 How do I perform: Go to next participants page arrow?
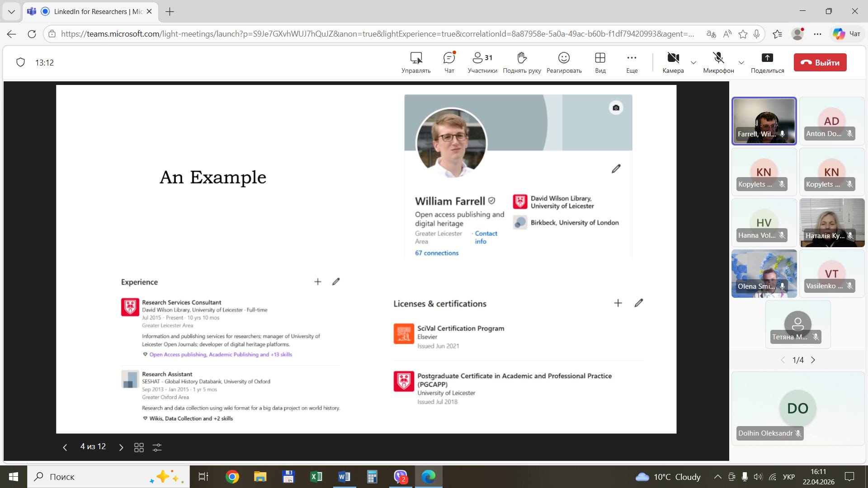tap(813, 360)
